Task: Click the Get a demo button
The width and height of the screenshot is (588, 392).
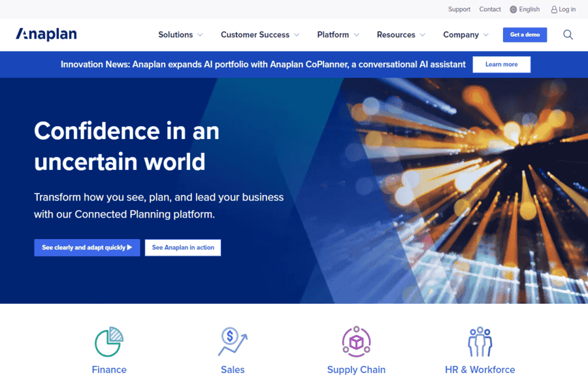Action: [525, 35]
